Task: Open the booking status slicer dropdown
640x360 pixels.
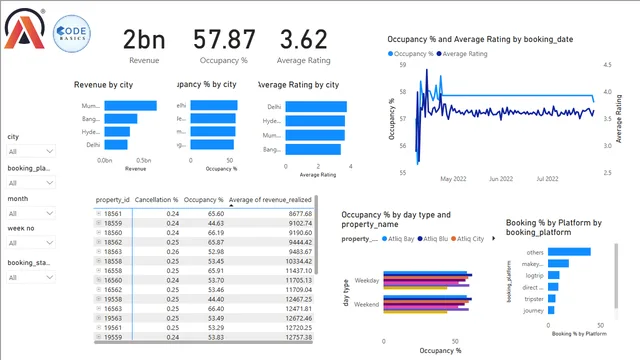Action: pos(31,278)
